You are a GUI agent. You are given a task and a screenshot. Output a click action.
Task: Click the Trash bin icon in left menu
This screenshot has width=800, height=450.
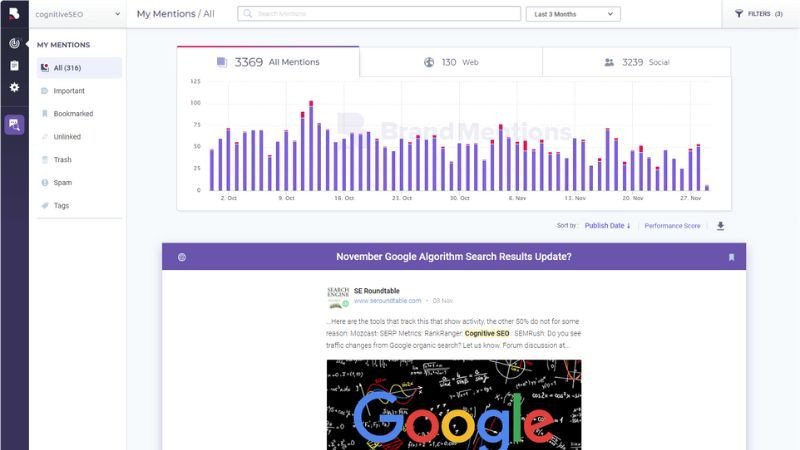coord(44,160)
